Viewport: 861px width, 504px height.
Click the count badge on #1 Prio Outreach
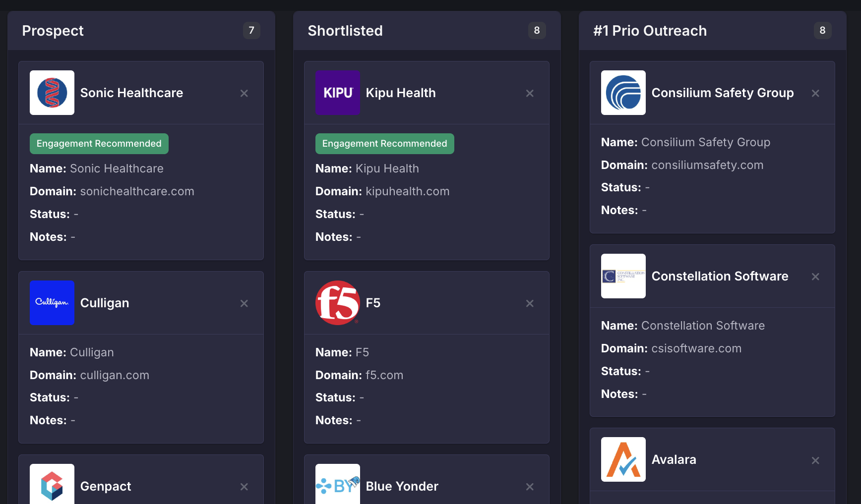pos(822,30)
